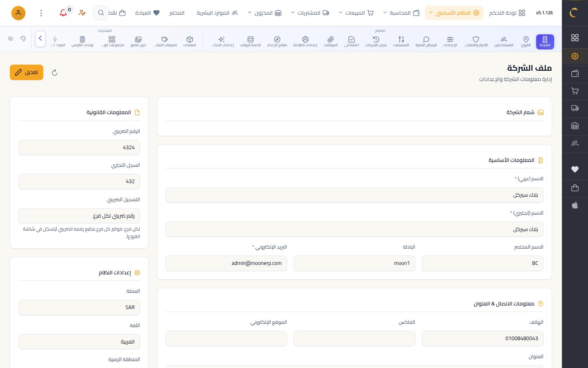Expand the المحاسبة (Accounting) menu
This screenshot has height=368, width=588.
(401, 13)
